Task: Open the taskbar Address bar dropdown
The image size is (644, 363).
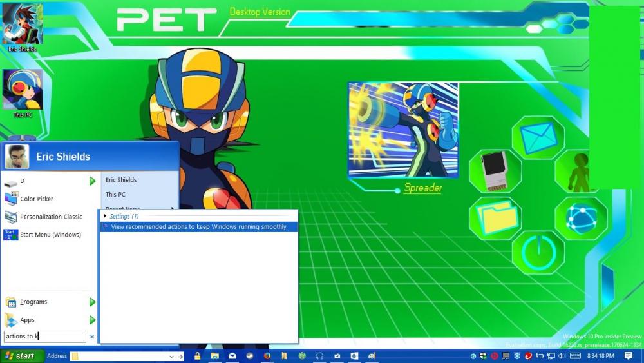Action: tap(171, 356)
